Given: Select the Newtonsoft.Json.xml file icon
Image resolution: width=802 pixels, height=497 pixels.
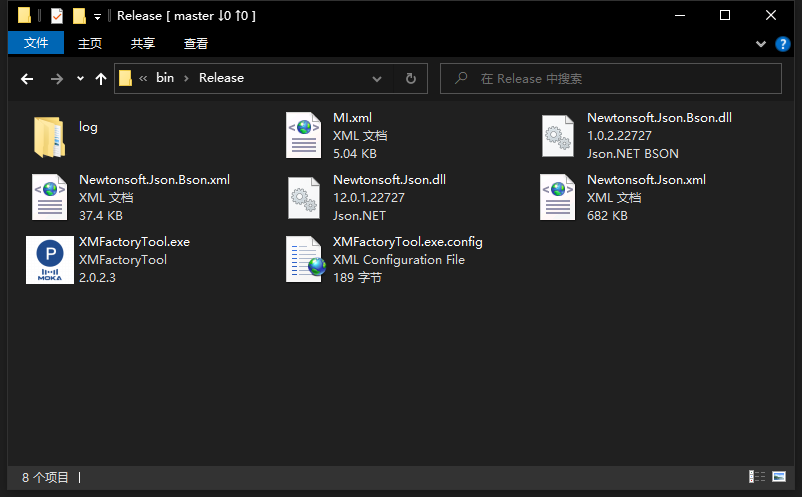Looking at the screenshot, I should pyautogui.click(x=558, y=198).
